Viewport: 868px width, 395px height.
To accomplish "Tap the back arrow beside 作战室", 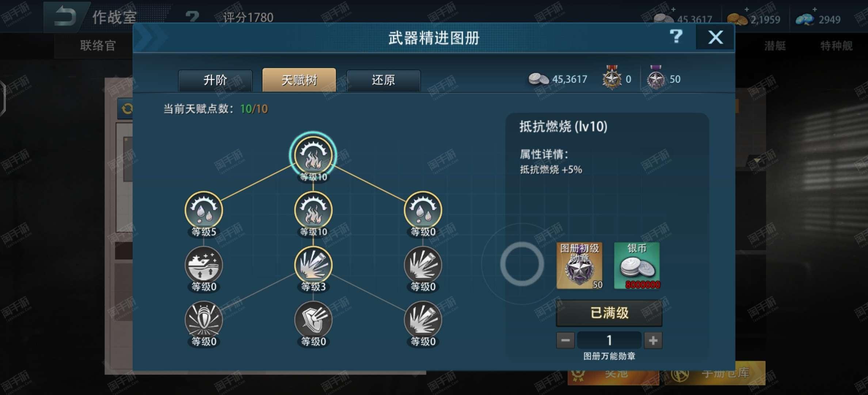I will coord(66,16).
